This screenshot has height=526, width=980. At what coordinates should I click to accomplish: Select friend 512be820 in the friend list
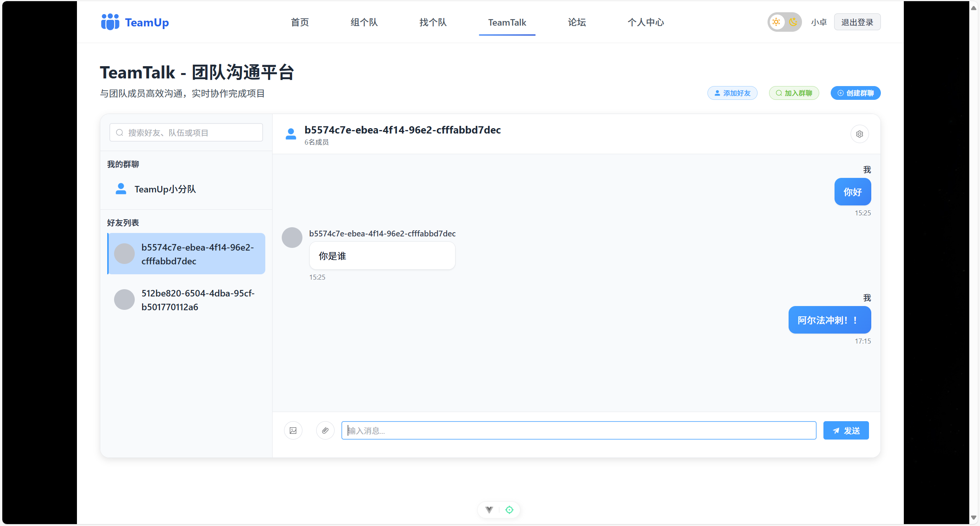click(x=186, y=300)
